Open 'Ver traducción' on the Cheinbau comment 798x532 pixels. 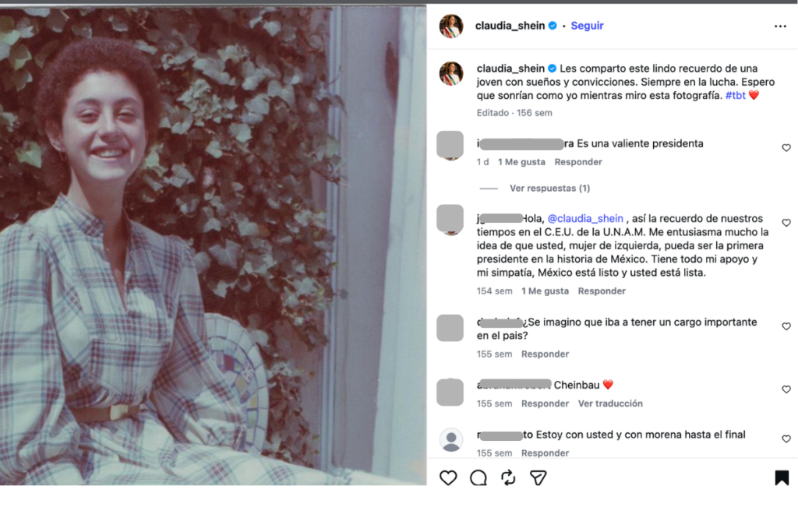(x=610, y=403)
